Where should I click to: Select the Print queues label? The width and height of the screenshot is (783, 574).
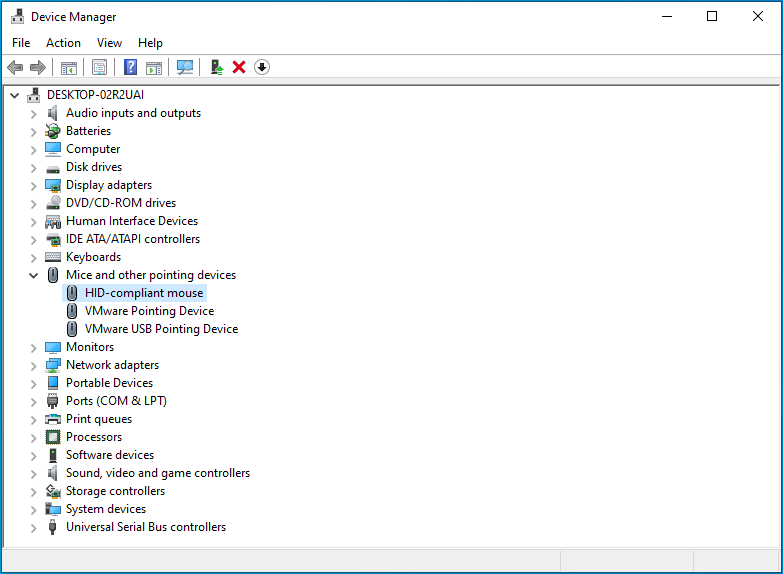pos(99,419)
